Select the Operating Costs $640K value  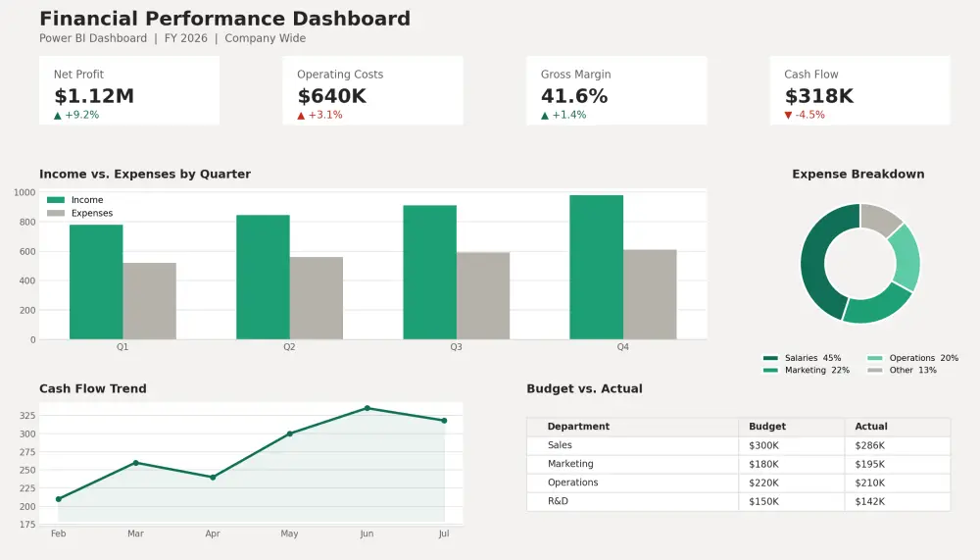click(x=332, y=96)
